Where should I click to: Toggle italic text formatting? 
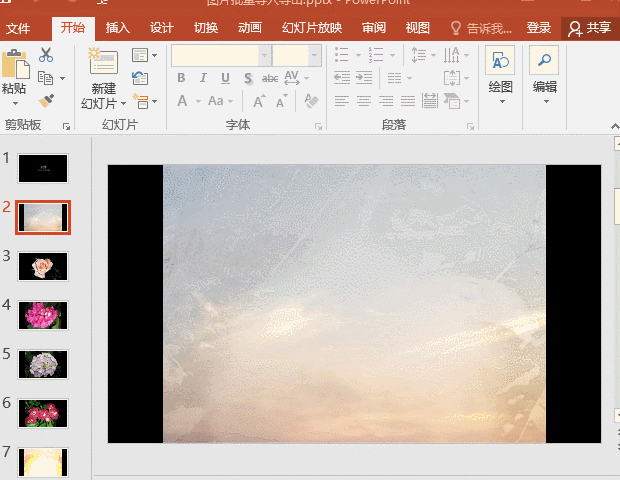point(203,78)
